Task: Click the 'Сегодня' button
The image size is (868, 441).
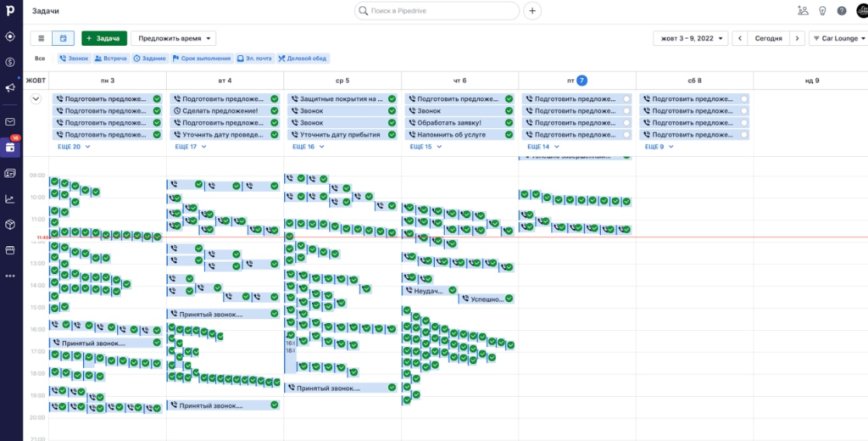Action: coord(768,38)
